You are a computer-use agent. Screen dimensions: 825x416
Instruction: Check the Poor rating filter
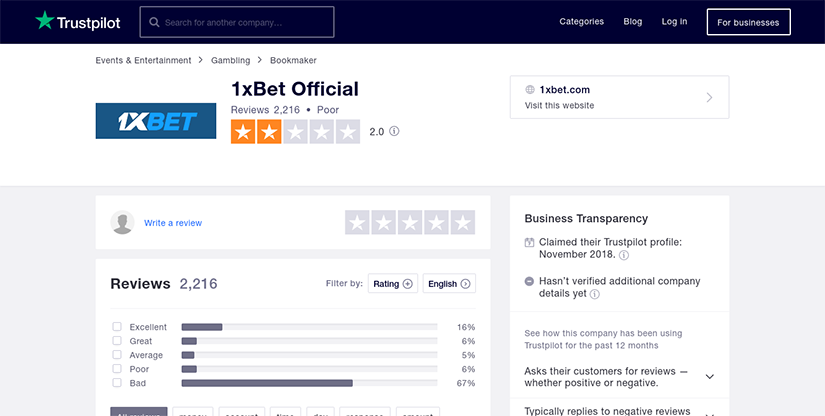117,369
